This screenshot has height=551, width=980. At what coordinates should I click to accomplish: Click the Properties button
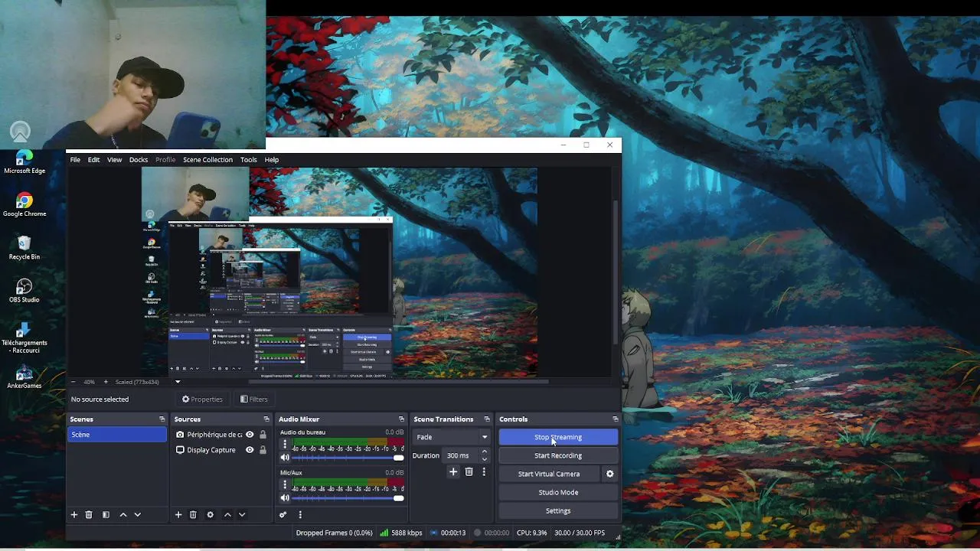click(202, 399)
